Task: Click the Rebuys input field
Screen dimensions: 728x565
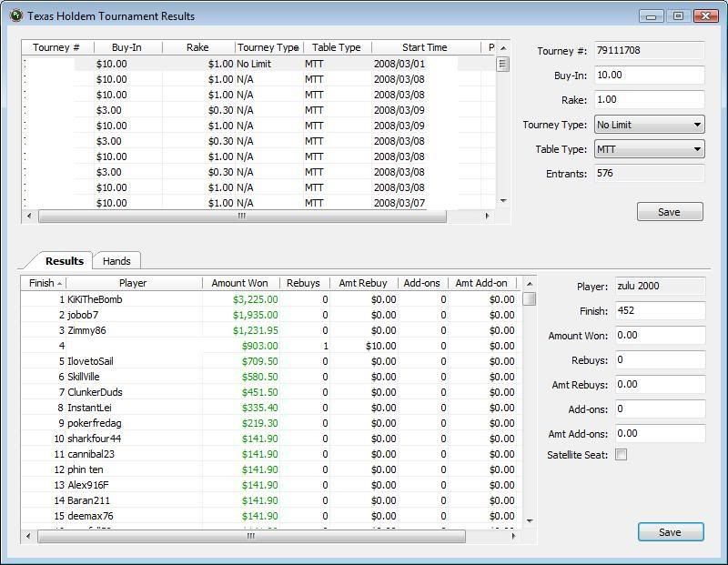Action: click(x=660, y=360)
